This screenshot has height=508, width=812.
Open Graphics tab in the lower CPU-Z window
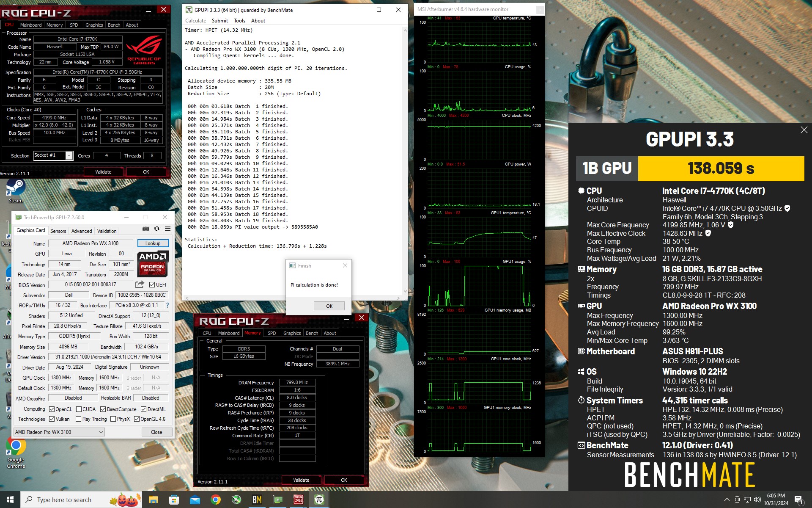coord(292,333)
